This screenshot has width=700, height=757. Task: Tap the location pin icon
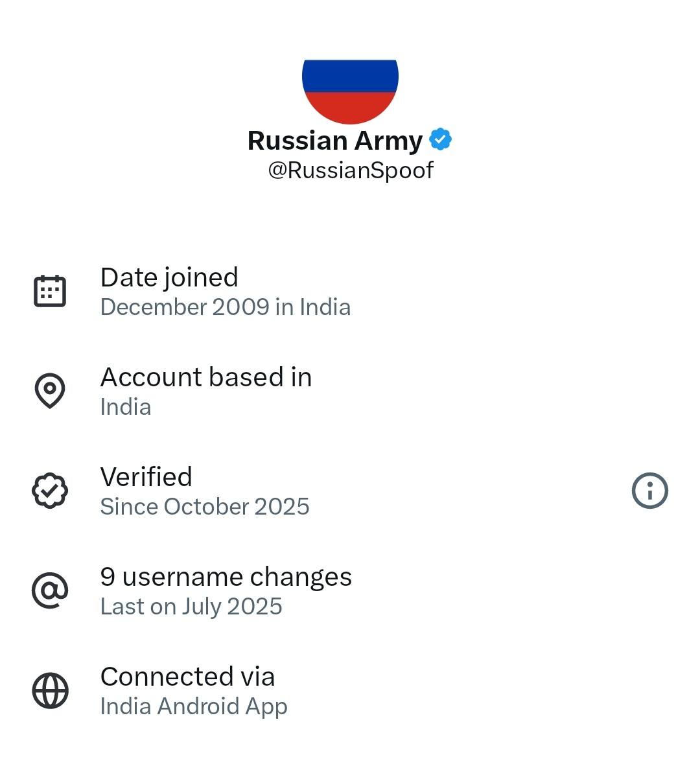coord(50,391)
